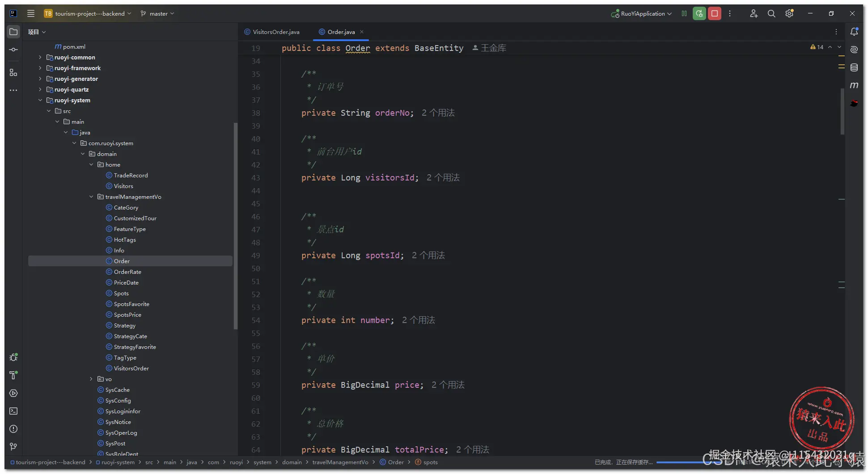Open the tourism-project---backend project dropdown
Screen dimensions: 868x474
pos(88,13)
